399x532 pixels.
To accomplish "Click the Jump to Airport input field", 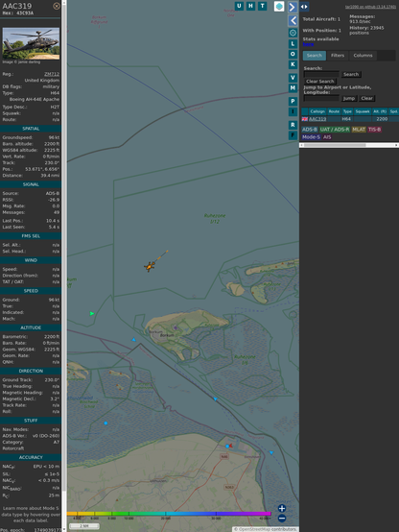I will tap(321, 98).
